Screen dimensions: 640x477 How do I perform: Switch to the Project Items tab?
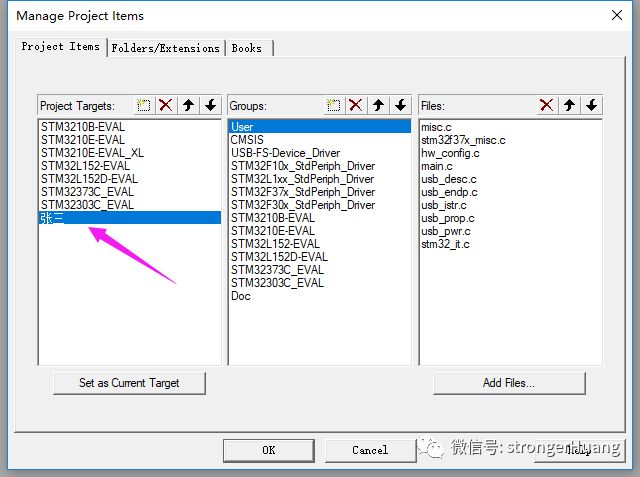tap(60, 47)
